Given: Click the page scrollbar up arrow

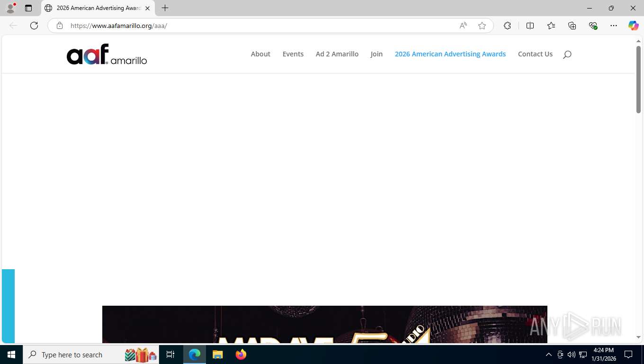Looking at the screenshot, I should (638, 41).
